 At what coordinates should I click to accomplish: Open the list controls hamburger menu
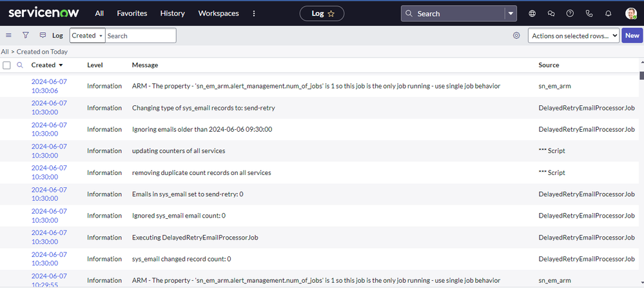click(x=8, y=36)
